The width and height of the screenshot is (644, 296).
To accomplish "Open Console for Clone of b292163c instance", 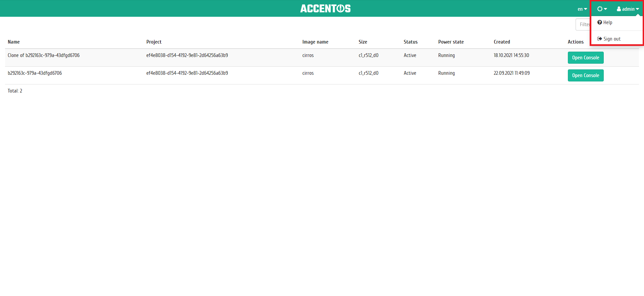I will [x=586, y=58].
